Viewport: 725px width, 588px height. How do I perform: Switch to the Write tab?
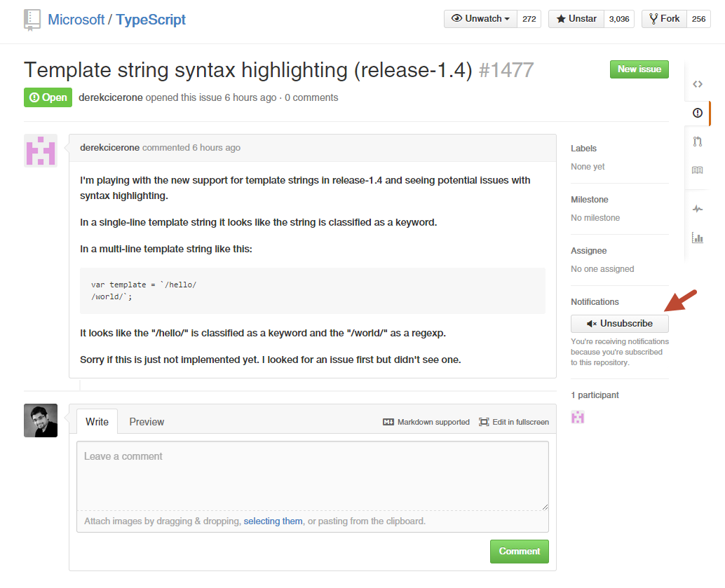tap(97, 422)
